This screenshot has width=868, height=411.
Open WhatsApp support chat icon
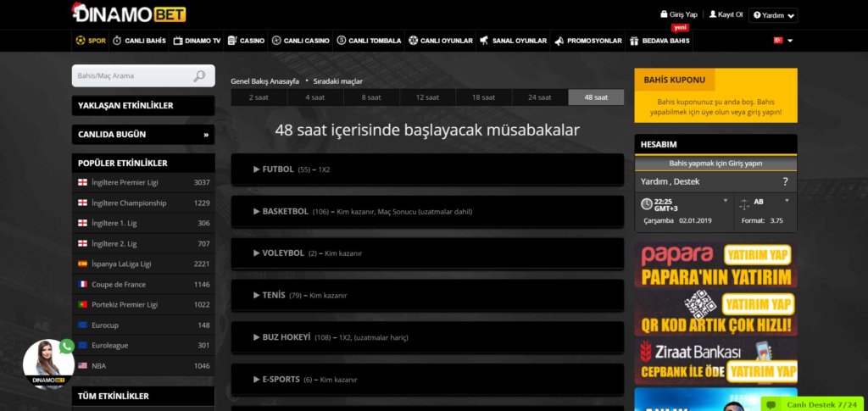(68, 346)
